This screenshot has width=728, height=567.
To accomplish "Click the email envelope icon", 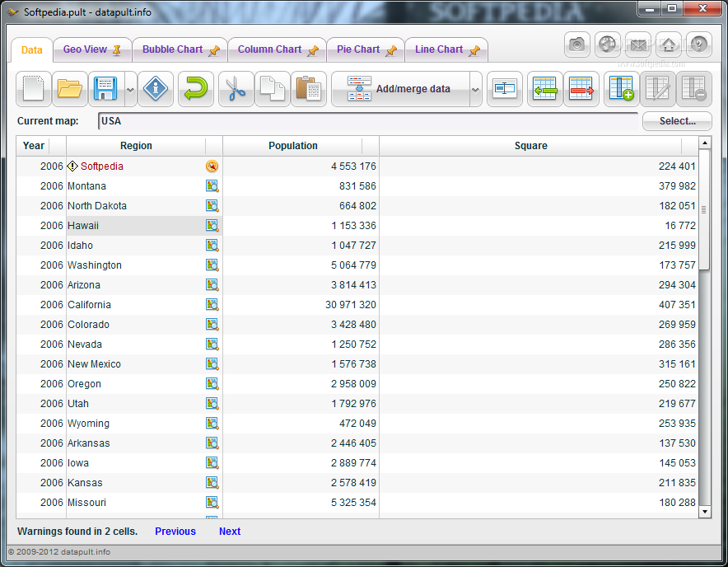I will pyautogui.click(x=638, y=45).
